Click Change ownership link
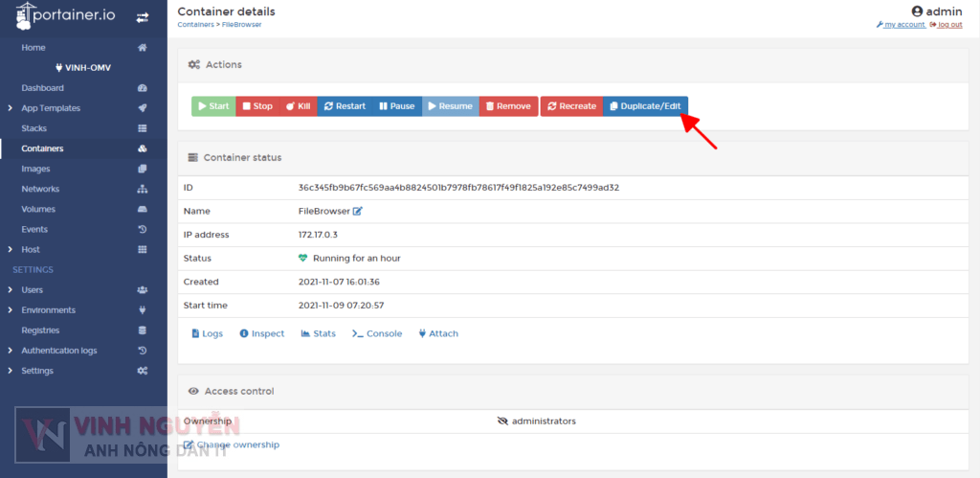The image size is (980, 478). [232, 444]
